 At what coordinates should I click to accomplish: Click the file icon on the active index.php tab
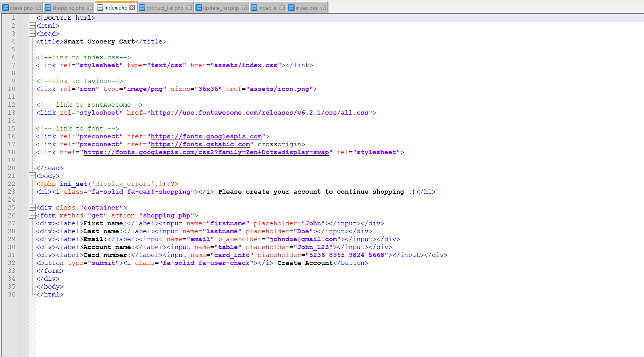click(x=101, y=7)
